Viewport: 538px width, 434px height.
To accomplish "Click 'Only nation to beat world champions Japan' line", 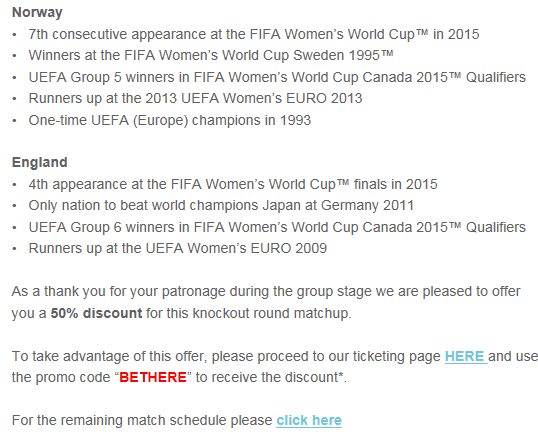I will click(221, 206).
